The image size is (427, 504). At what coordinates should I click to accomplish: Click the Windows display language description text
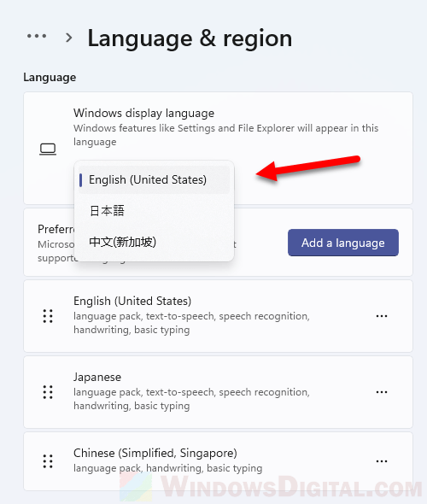tap(225, 135)
